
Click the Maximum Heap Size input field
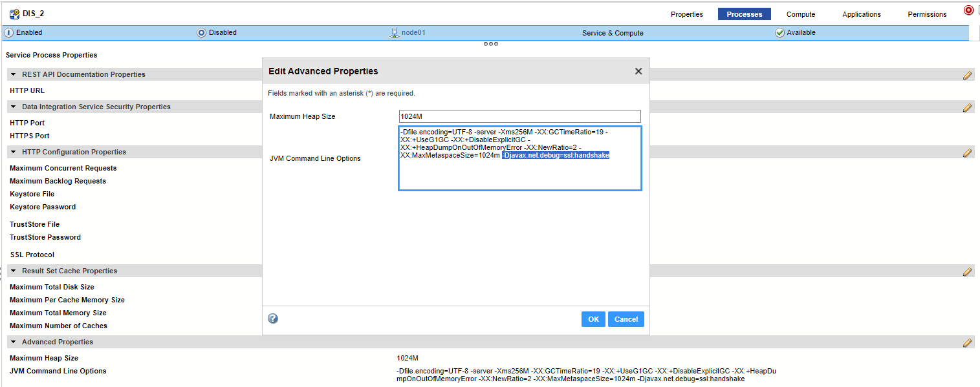click(520, 116)
